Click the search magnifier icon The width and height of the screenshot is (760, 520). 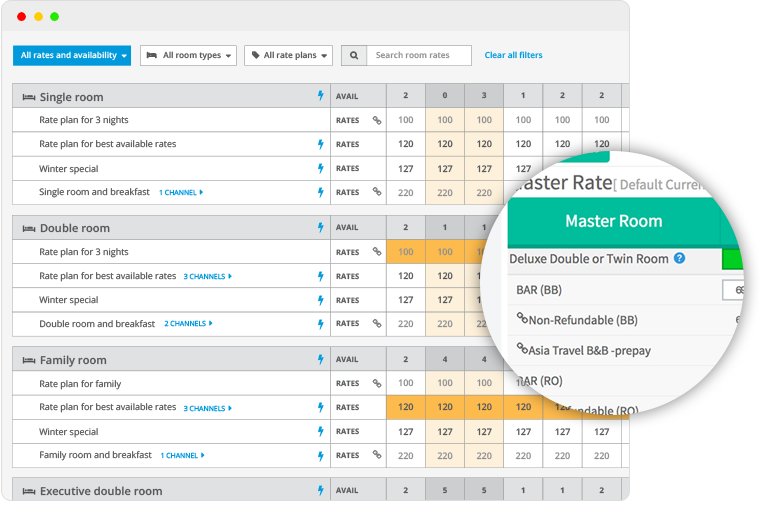(354, 55)
